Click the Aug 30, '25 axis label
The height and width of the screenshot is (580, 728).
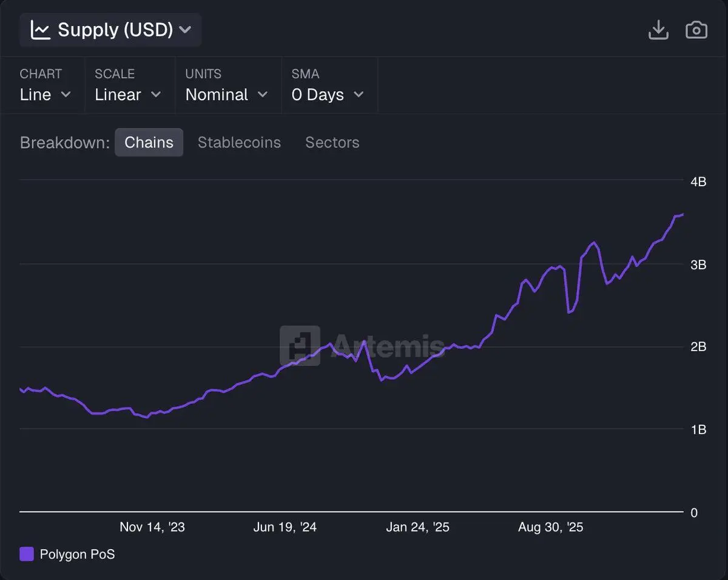pyautogui.click(x=550, y=527)
